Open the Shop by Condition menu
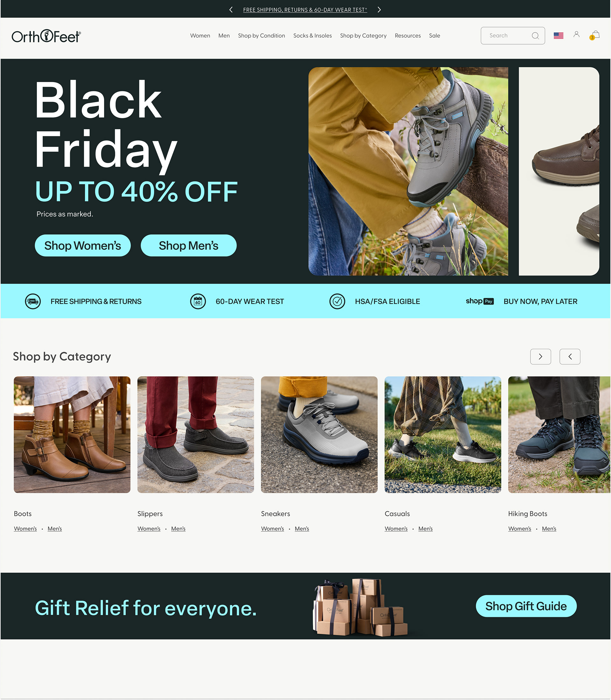This screenshot has height=700, width=611. click(262, 36)
